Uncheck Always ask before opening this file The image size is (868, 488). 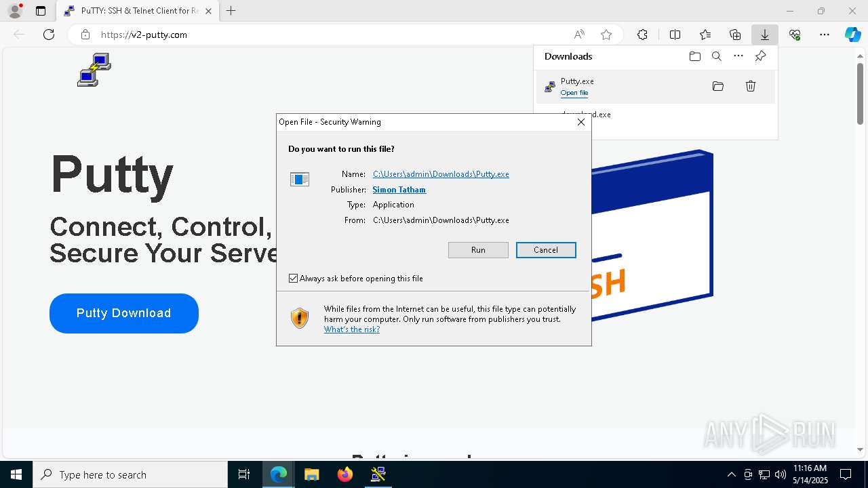click(294, 279)
